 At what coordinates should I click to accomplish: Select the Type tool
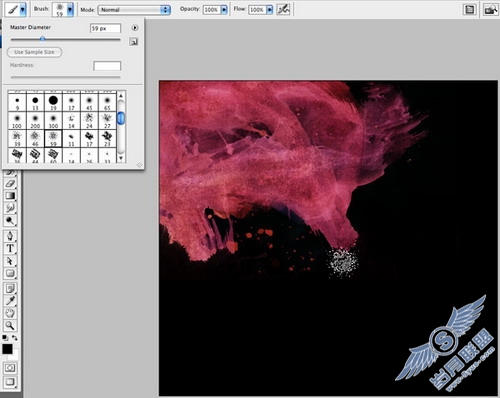click(10, 249)
